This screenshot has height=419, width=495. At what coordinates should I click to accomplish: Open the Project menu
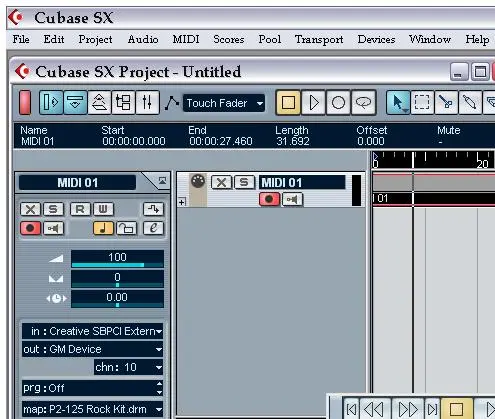95,39
